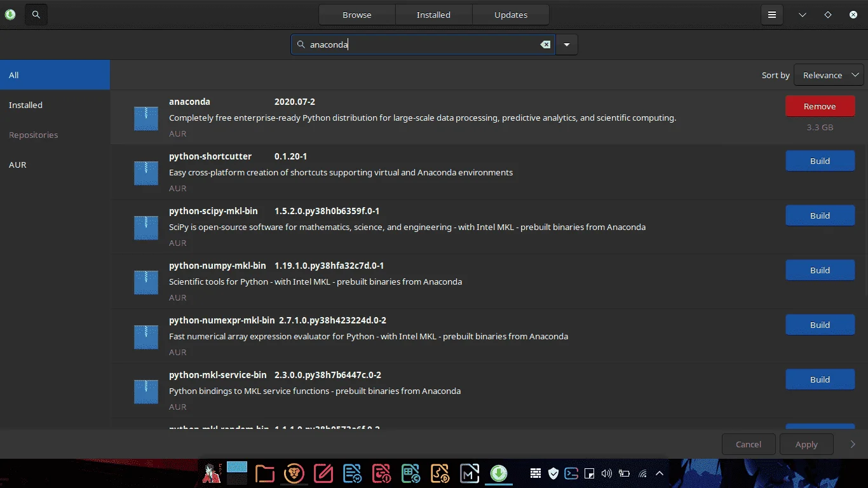Click the python-mkl-service-bin package icon
This screenshot has width=868, height=488.
(x=146, y=391)
